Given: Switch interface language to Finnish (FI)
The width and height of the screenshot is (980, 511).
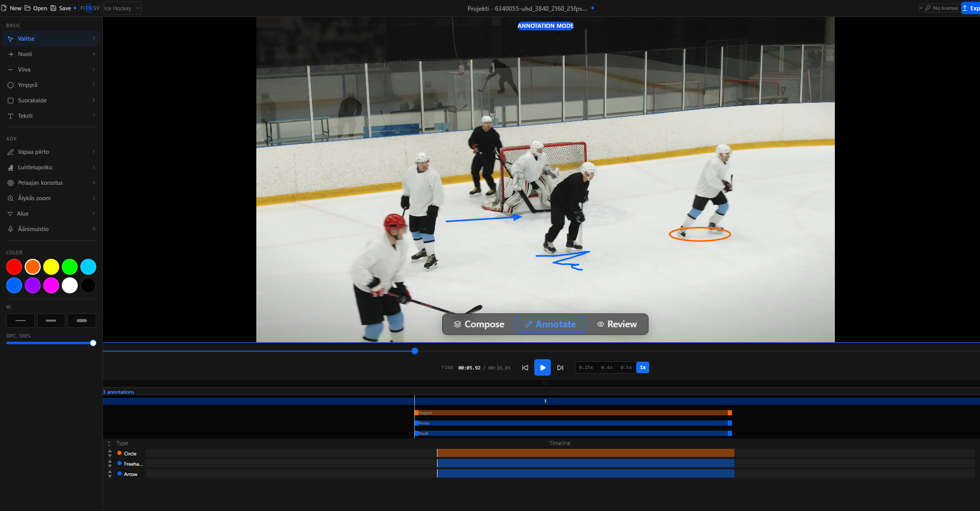Looking at the screenshot, I should pos(82,8).
